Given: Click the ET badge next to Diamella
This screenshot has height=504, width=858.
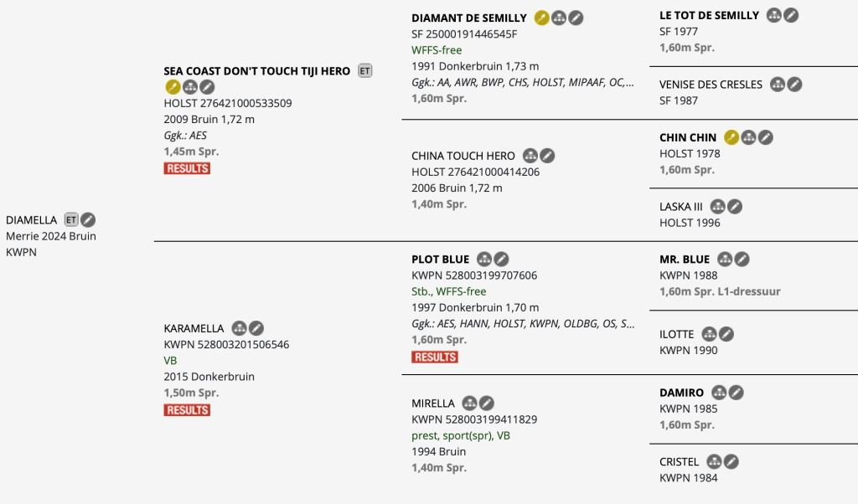Looking at the screenshot, I should (x=71, y=220).
